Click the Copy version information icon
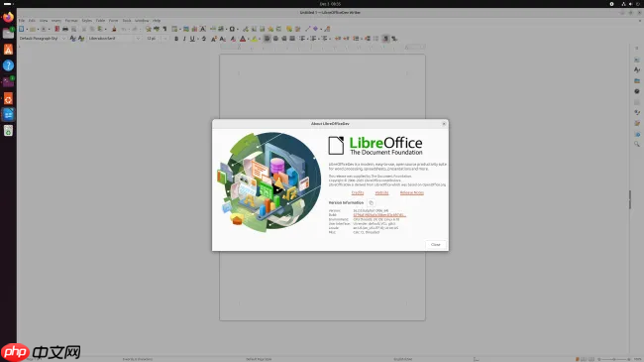644x362 pixels. pyautogui.click(x=371, y=202)
